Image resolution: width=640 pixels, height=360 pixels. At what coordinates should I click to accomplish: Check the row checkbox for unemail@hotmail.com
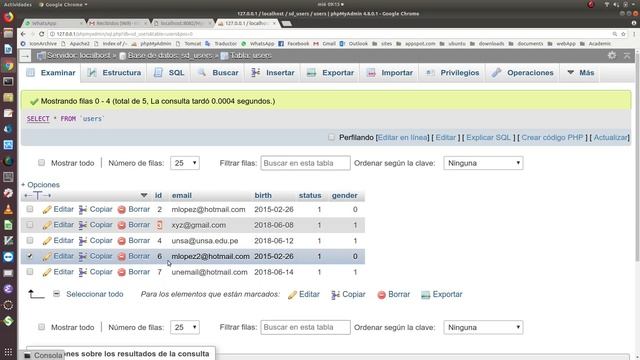30,271
